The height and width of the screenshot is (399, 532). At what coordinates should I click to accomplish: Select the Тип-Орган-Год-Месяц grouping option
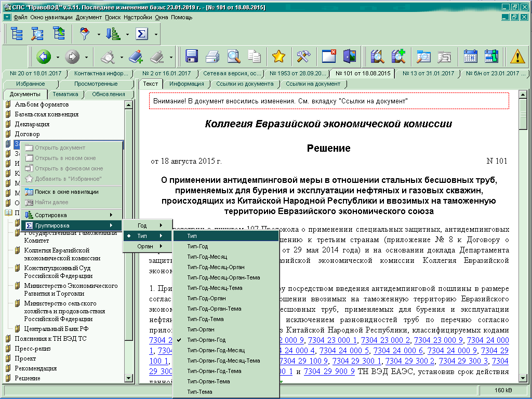(226, 350)
